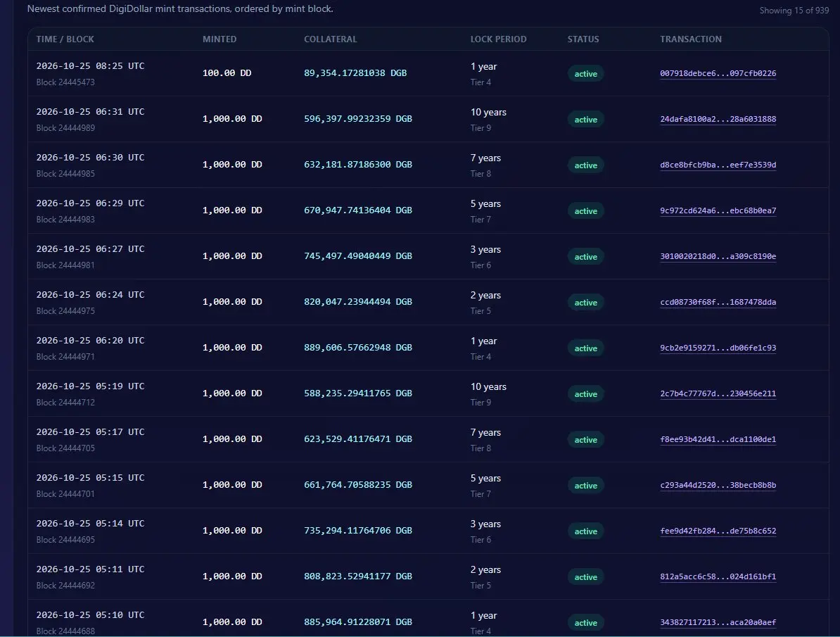
Task: Select collateral value 623,529.41176471 DGB
Action: click(x=358, y=439)
